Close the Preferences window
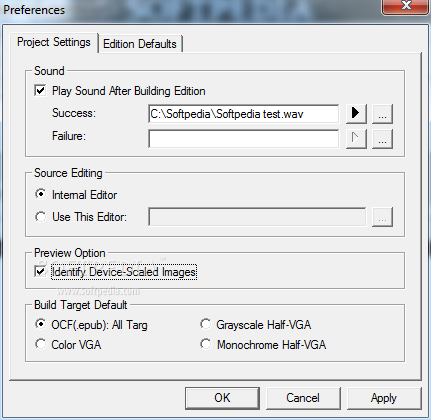Image resolution: width=431 pixels, height=420 pixels. tap(406, 6)
